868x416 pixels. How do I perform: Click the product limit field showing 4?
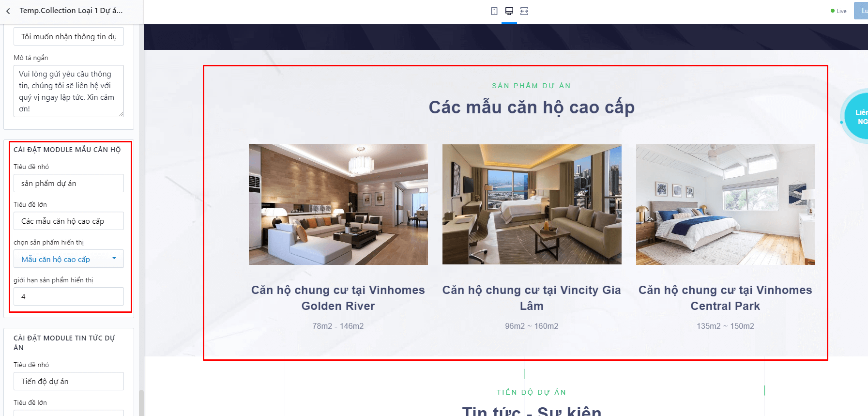(x=69, y=296)
